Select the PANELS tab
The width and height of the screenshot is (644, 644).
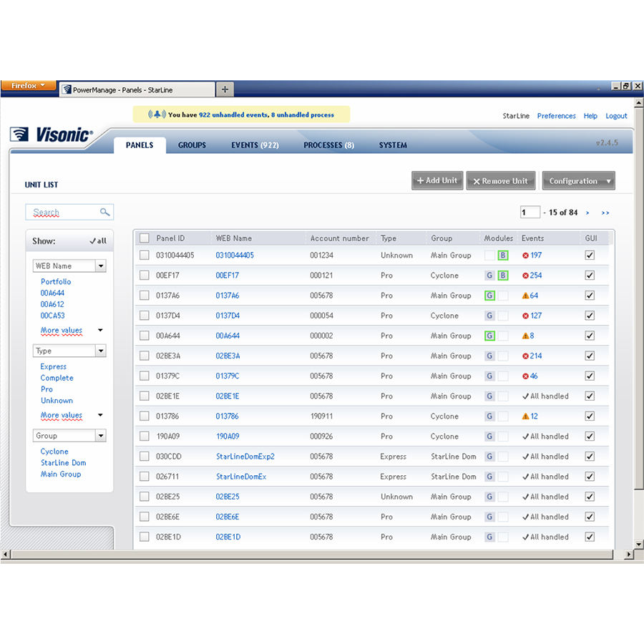[140, 145]
